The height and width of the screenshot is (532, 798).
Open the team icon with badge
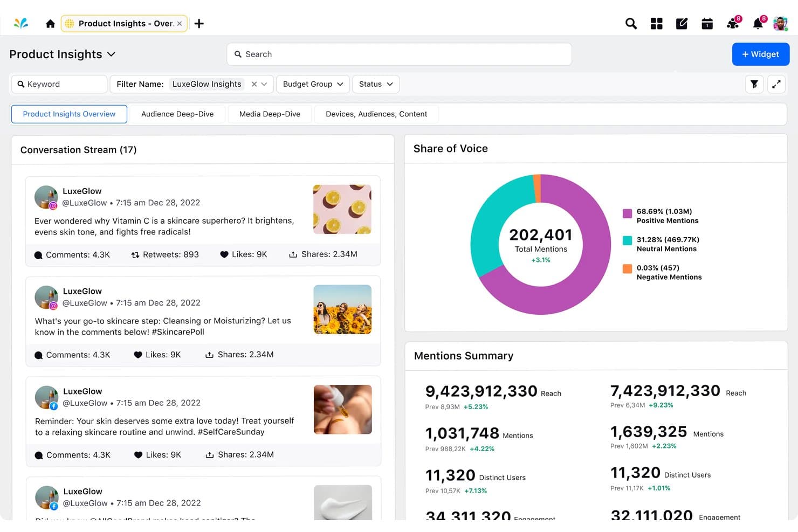(x=733, y=23)
